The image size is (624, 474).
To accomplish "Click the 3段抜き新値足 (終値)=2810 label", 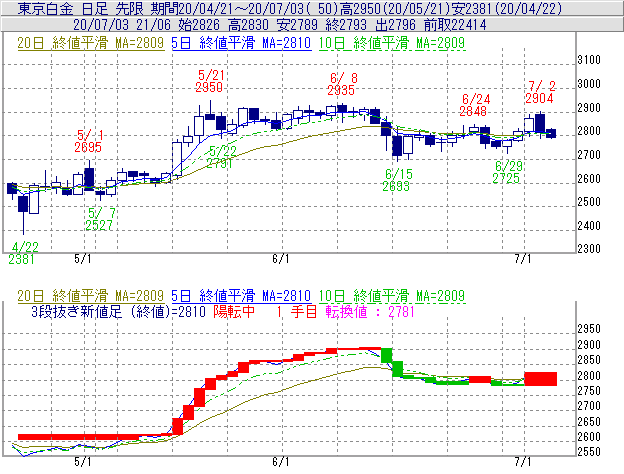I will tap(119, 312).
